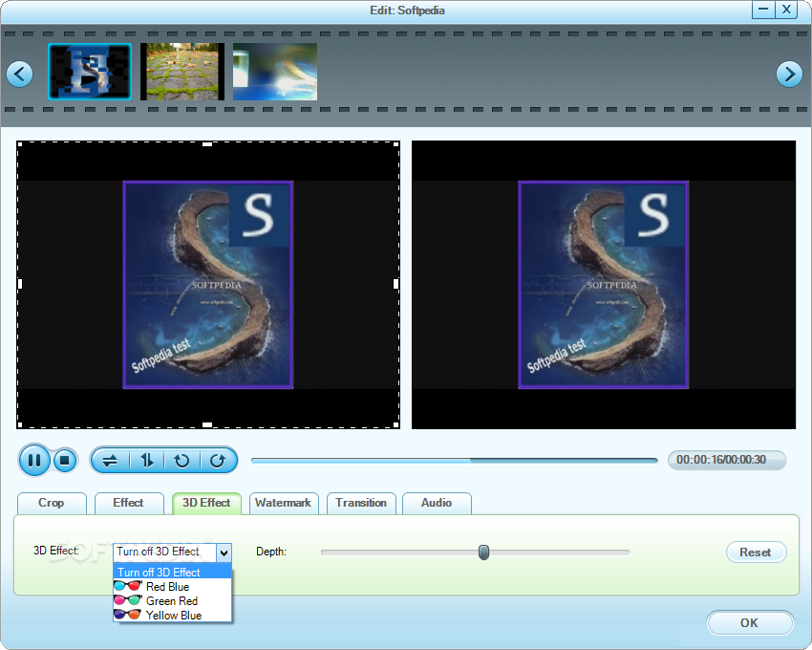
Task: Click the bottom-center crop handle
Action: (207, 425)
